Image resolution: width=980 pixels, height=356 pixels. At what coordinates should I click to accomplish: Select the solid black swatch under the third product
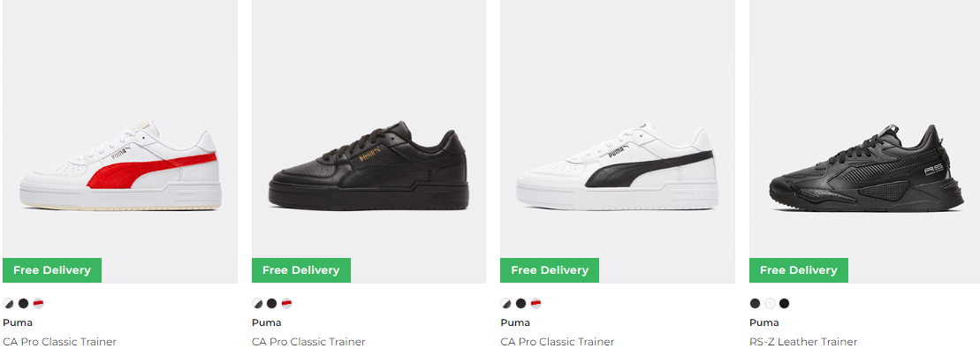tap(520, 304)
